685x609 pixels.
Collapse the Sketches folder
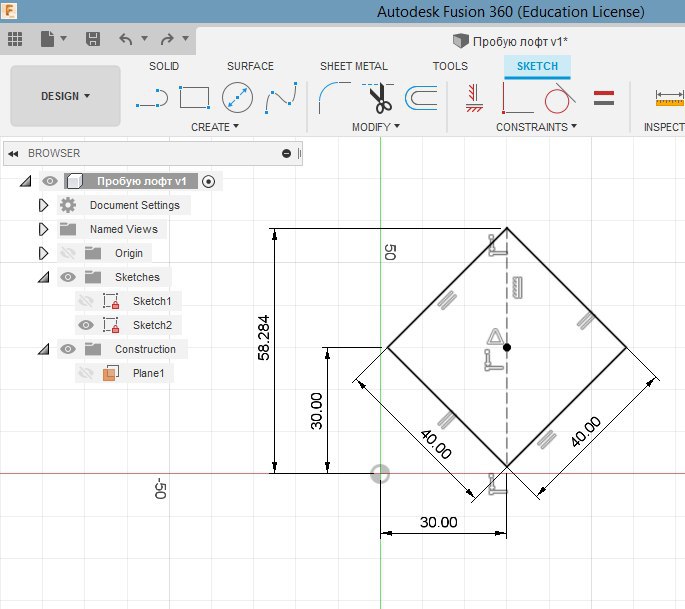(x=43, y=277)
